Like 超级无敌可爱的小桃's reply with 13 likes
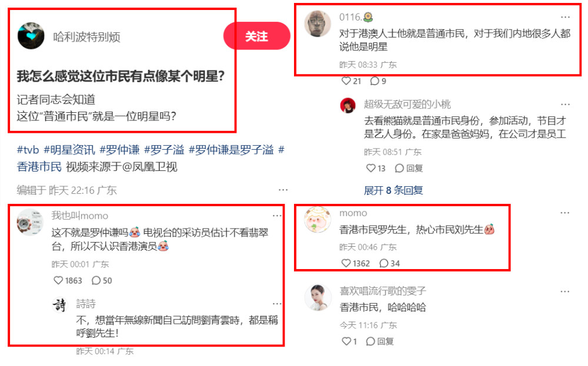The height and width of the screenshot is (366, 588). point(376,168)
